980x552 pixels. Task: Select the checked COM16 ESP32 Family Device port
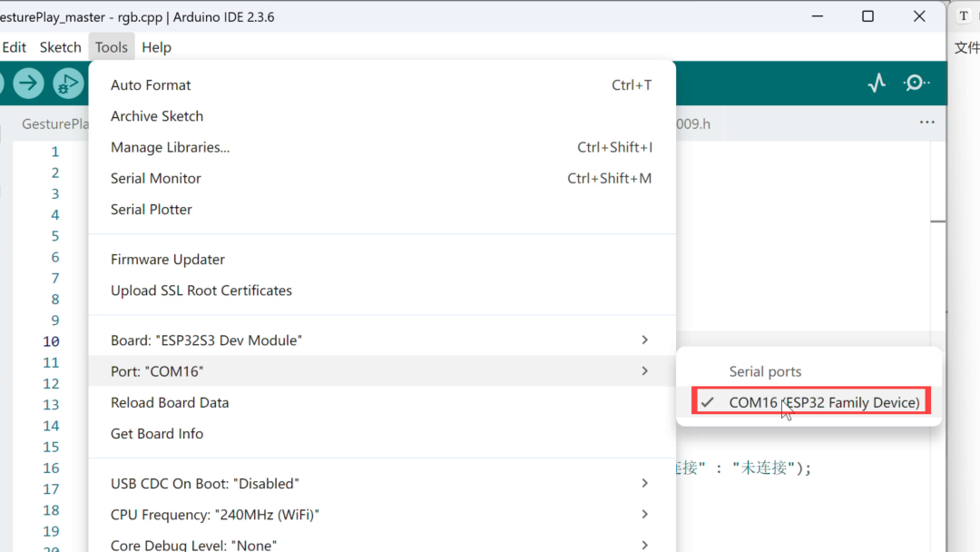click(810, 402)
